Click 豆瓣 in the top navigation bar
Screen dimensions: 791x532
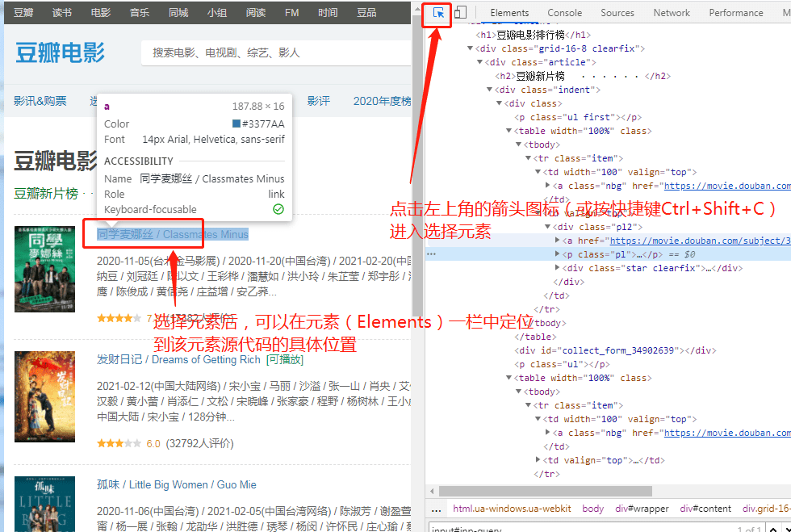pyautogui.click(x=23, y=13)
